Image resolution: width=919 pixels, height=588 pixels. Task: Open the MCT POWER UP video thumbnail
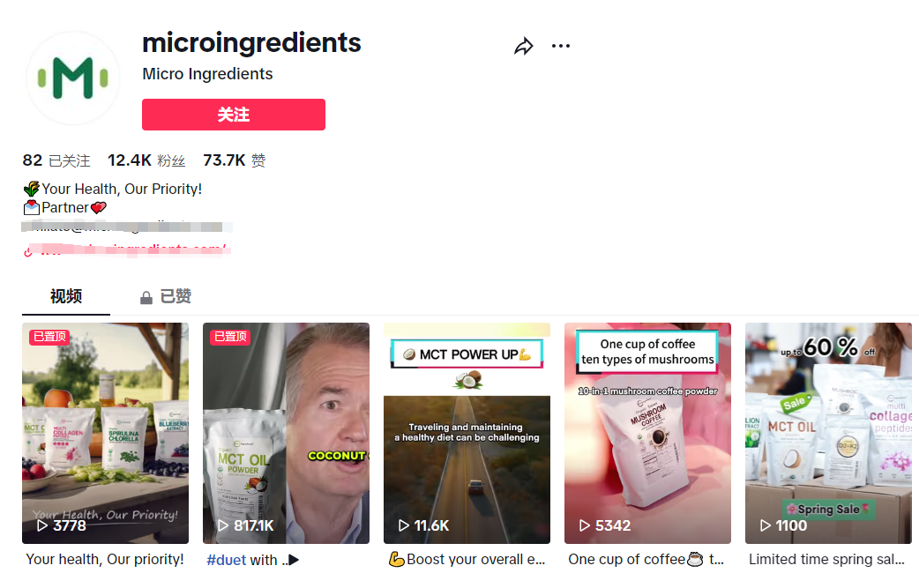[467, 432]
